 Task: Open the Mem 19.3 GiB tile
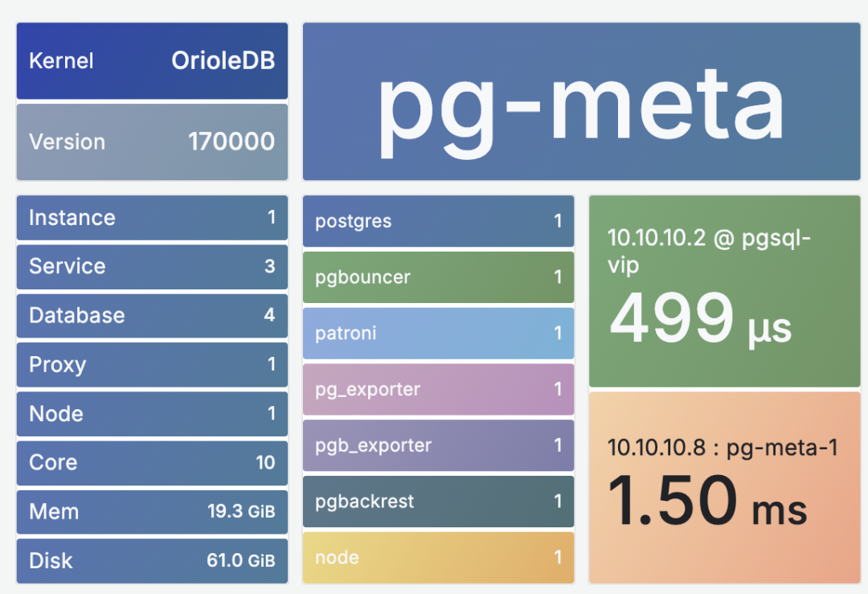(x=152, y=511)
